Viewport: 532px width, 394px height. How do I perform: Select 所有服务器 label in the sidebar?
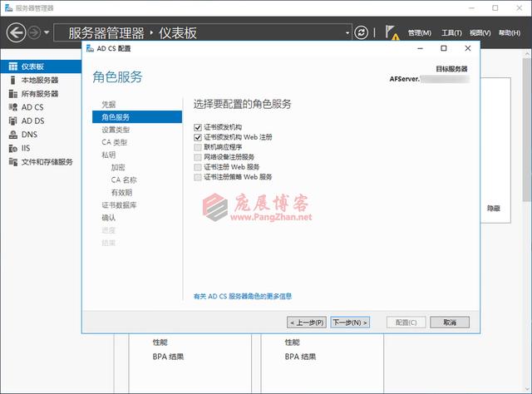pos(40,94)
